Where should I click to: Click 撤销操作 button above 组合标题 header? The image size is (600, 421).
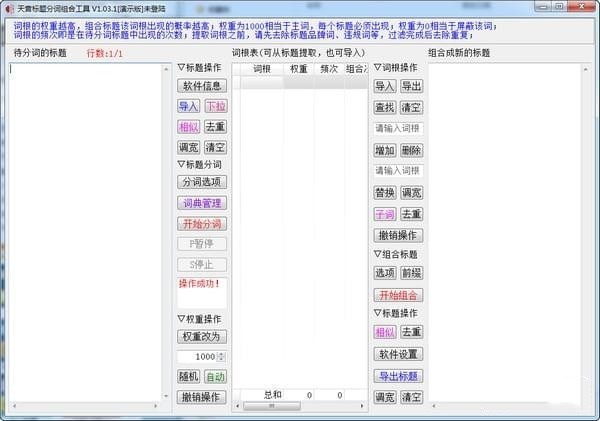(398, 235)
